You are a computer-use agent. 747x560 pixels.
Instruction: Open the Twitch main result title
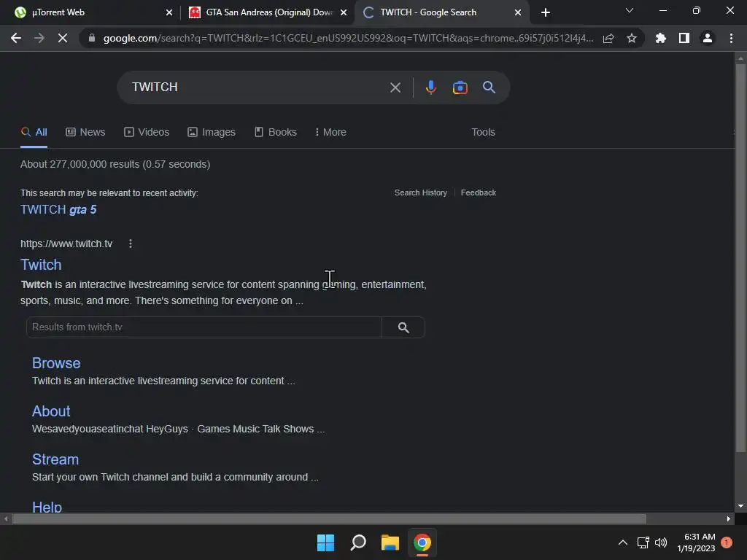[x=41, y=265]
